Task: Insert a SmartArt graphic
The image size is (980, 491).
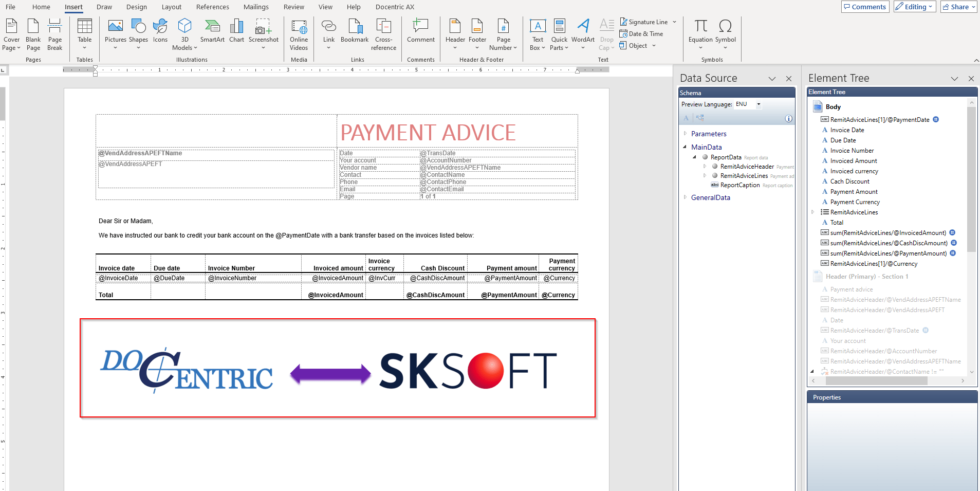Action: pyautogui.click(x=212, y=31)
